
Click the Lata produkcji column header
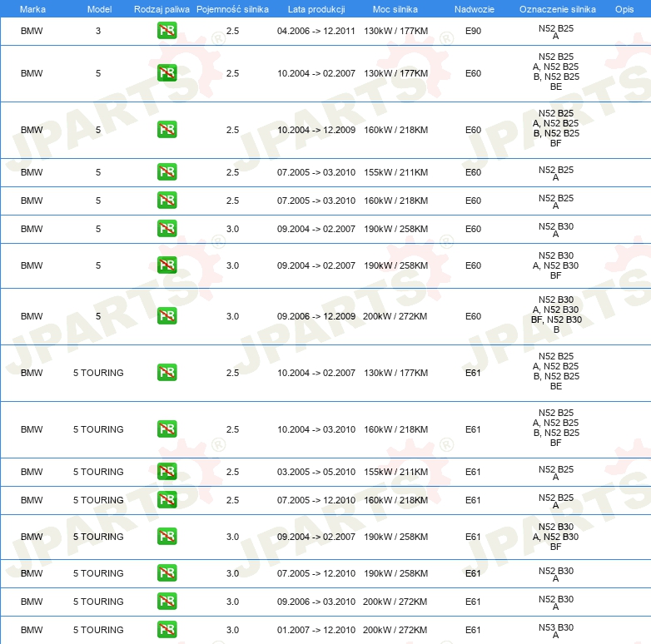coord(316,8)
